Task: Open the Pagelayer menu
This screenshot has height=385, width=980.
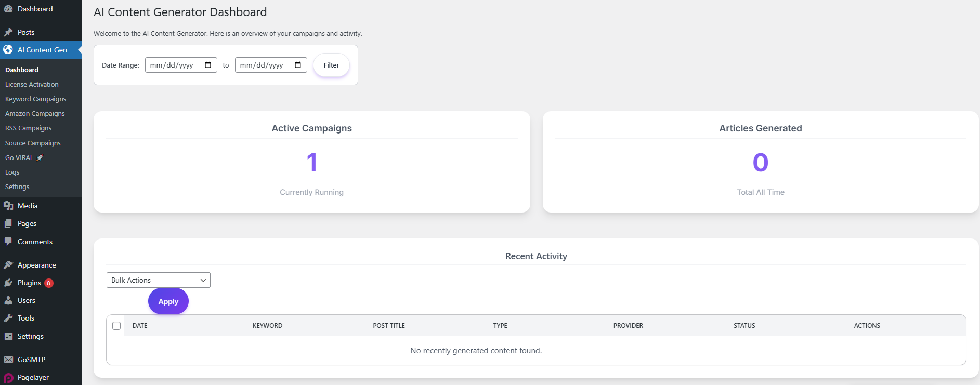Action: click(x=41, y=377)
